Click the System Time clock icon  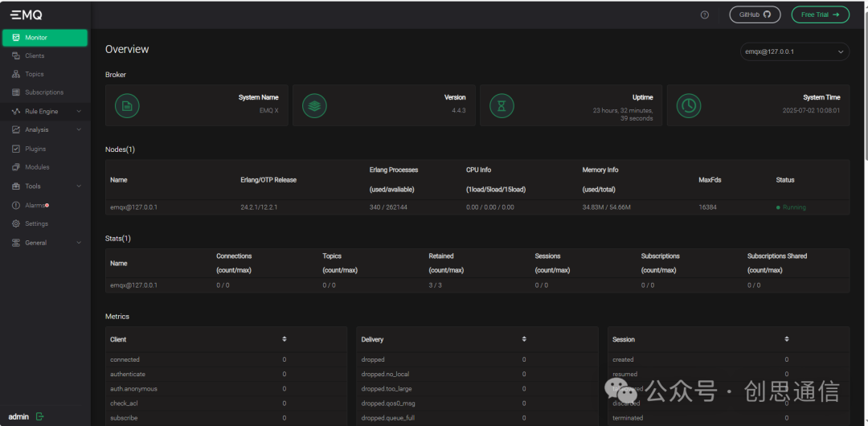point(689,105)
